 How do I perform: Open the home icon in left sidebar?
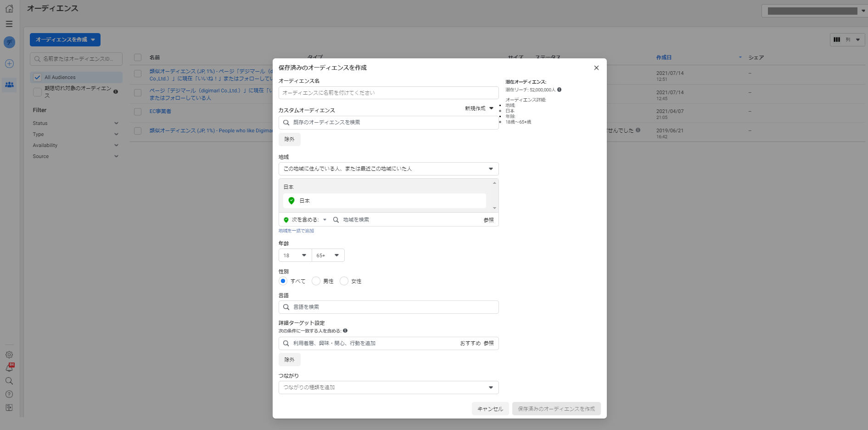(9, 9)
